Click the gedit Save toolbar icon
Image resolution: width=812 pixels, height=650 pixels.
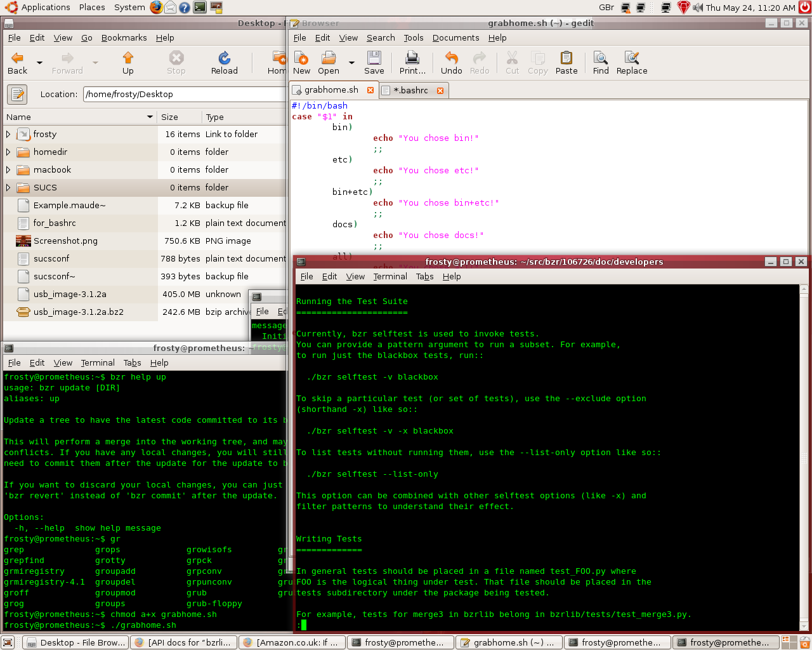(374, 63)
